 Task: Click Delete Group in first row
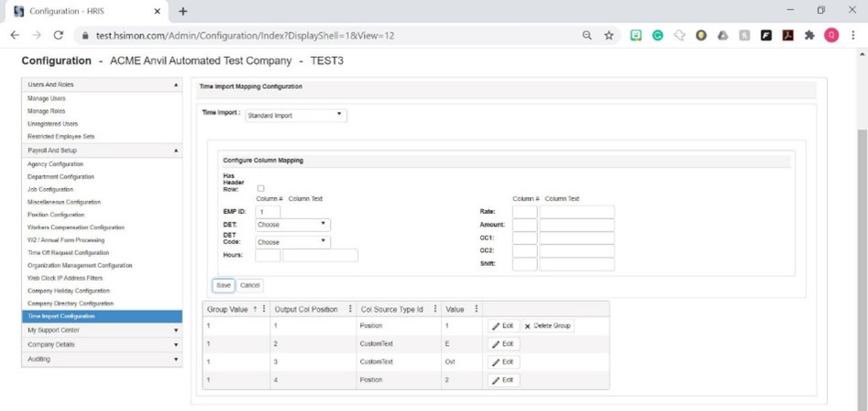coord(547,326)
